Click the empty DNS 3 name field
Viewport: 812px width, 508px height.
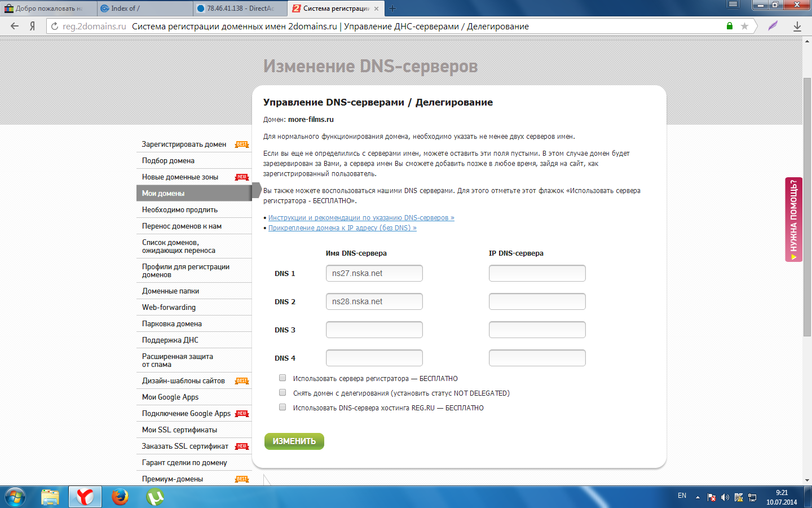click(374, 330)
